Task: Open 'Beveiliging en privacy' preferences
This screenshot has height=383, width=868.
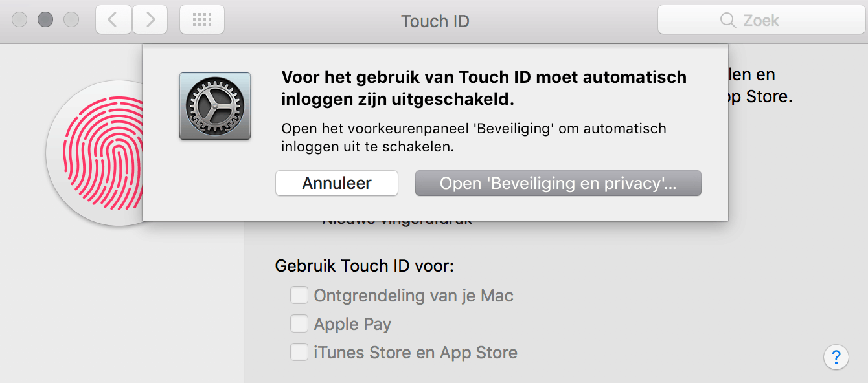Action: [x=558, y=183]
